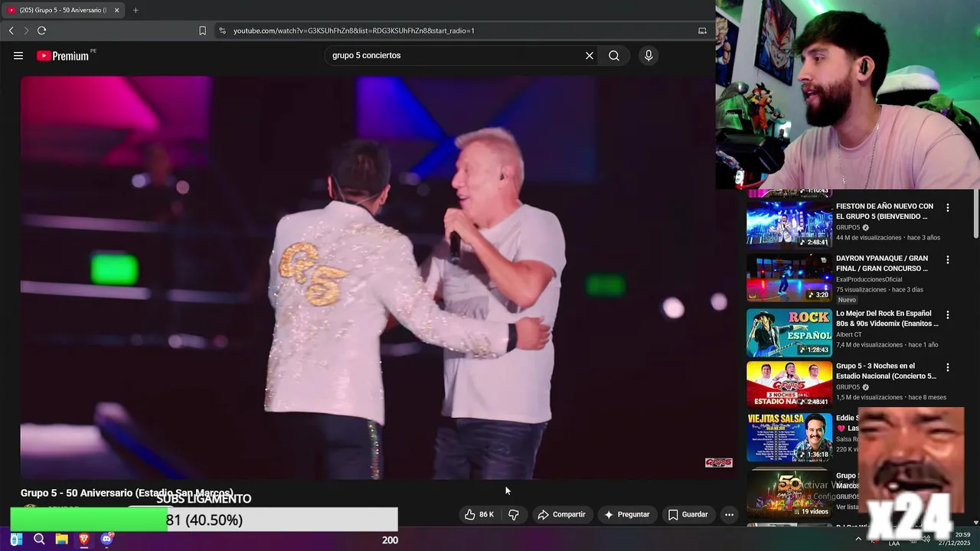Open site settings icon beside the URL
Screen dimensions: 980x551
[222, 31]
